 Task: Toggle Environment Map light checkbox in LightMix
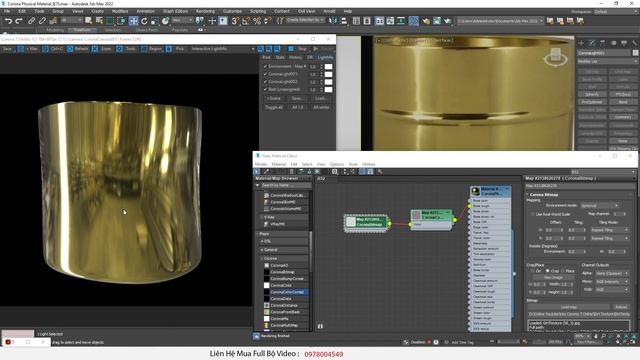click(x=265, y=66)
